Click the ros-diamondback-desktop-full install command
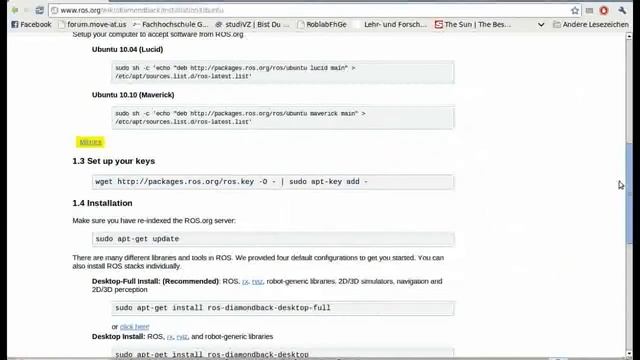Image resolution: width=640 pixels, height=360 pixels. [283, 308]
